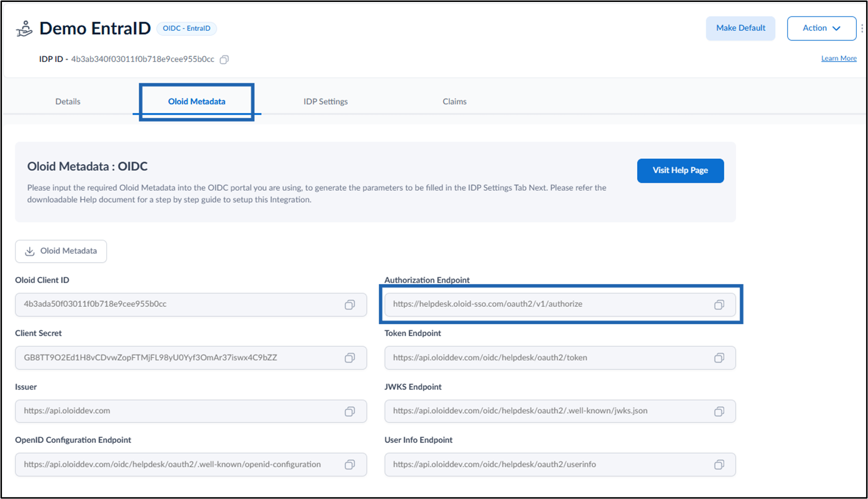Viewport: 868px width, 499px height.
Task: Click the OpenID Configuration Endpoint field
Action: pyautogui.click(x=191, y=465)
